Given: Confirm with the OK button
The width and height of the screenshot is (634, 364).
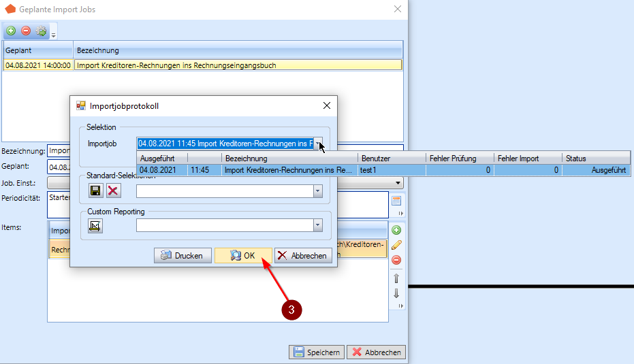Looking at the screenshot, I should point(243,255).
